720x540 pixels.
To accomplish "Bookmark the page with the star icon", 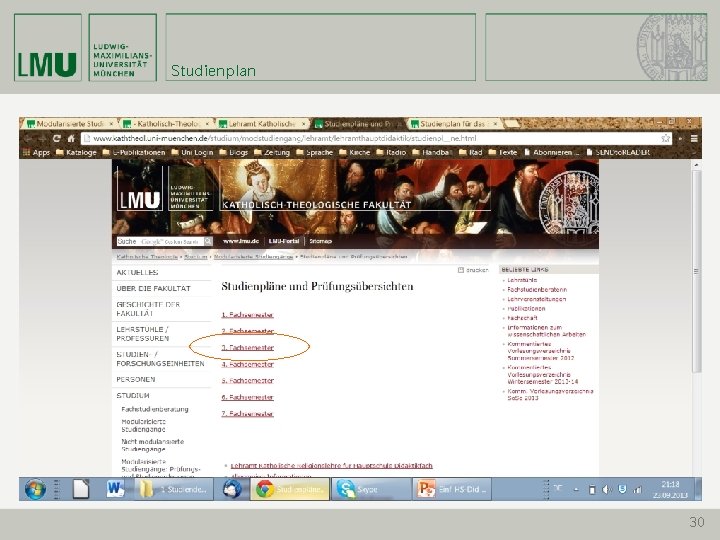I will click(x=665, y=138).
